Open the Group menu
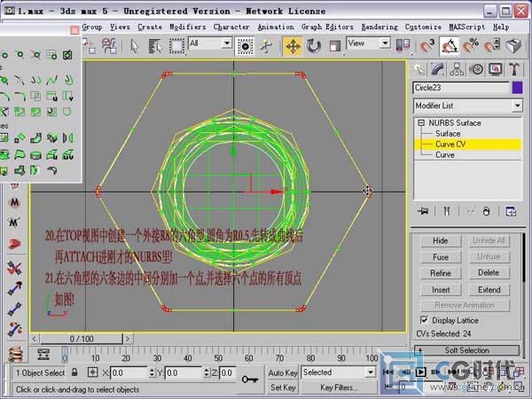 (x=92, y=27)
